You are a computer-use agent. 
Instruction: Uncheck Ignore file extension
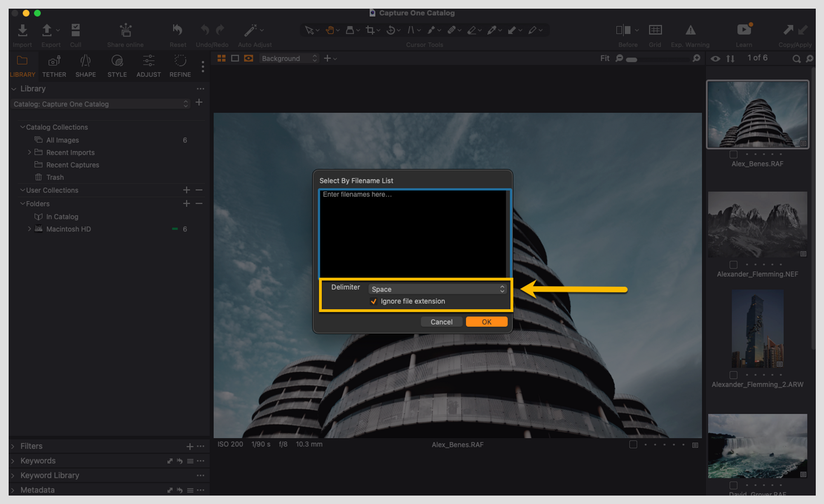pos(374,301)
